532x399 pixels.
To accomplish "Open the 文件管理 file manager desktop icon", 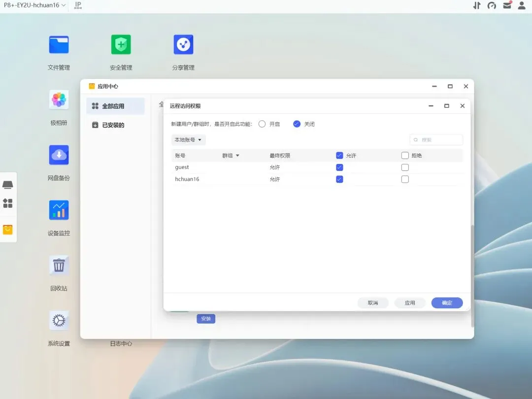I will click(59, 45).
